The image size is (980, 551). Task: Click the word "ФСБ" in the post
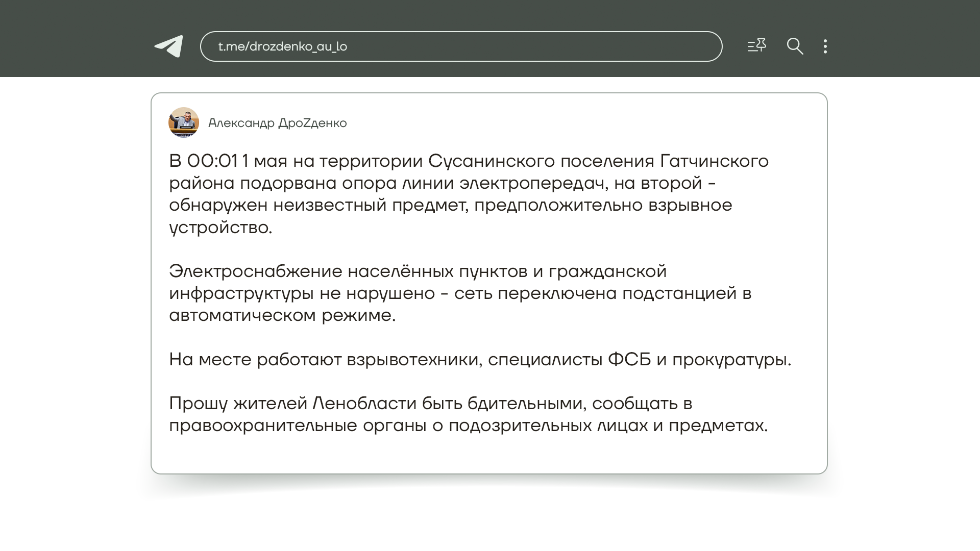629,360
